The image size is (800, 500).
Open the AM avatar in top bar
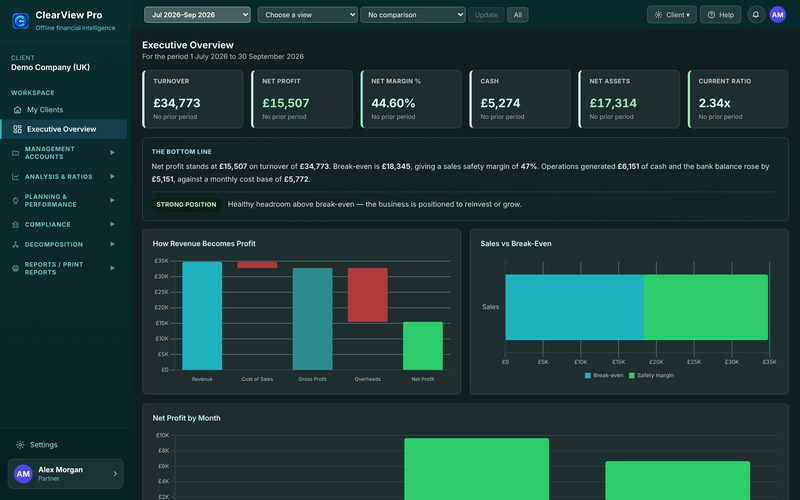778,15
